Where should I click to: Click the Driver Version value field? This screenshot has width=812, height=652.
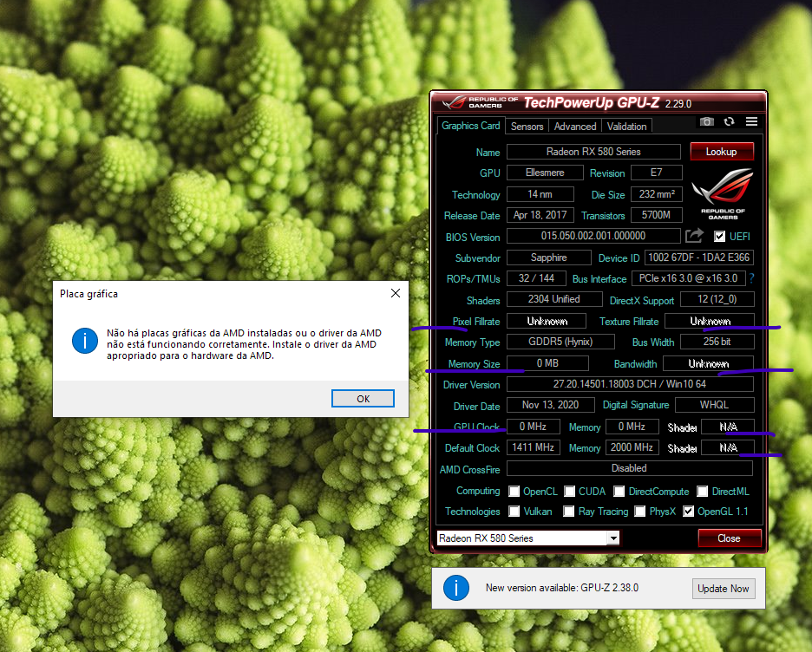(630, 384)
